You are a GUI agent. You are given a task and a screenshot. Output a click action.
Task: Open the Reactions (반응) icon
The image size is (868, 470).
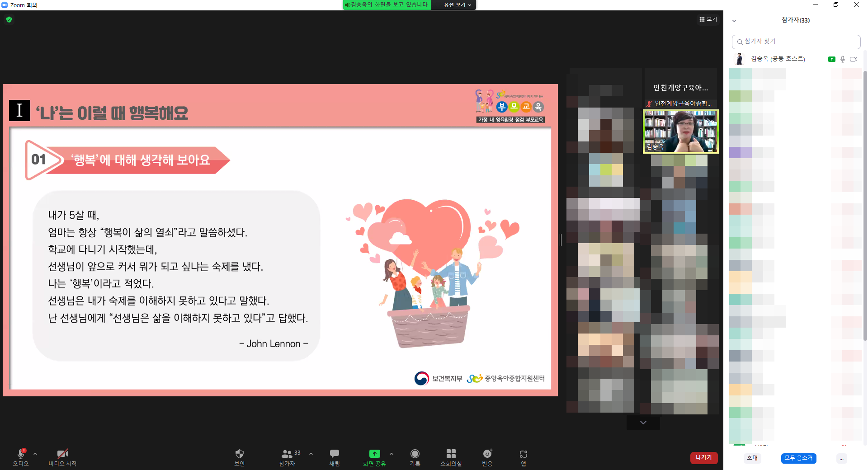487,454
